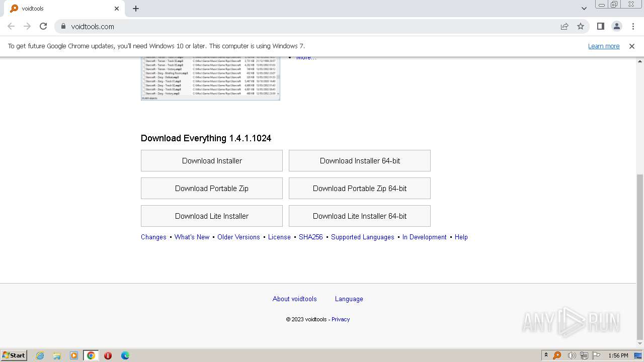644x362 pixels.
Task: Click Download Portable Zip button
Action: [212, 189]
